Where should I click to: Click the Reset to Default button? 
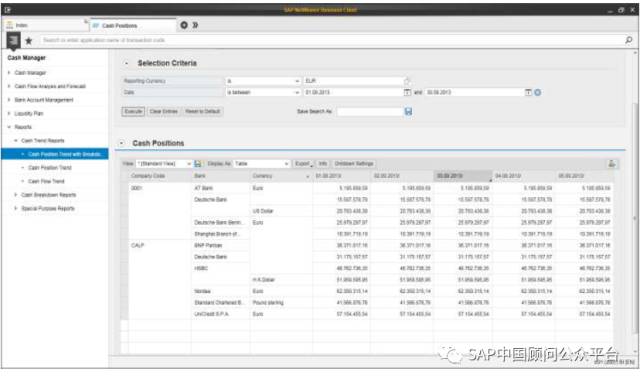click(x=202, y=111)
